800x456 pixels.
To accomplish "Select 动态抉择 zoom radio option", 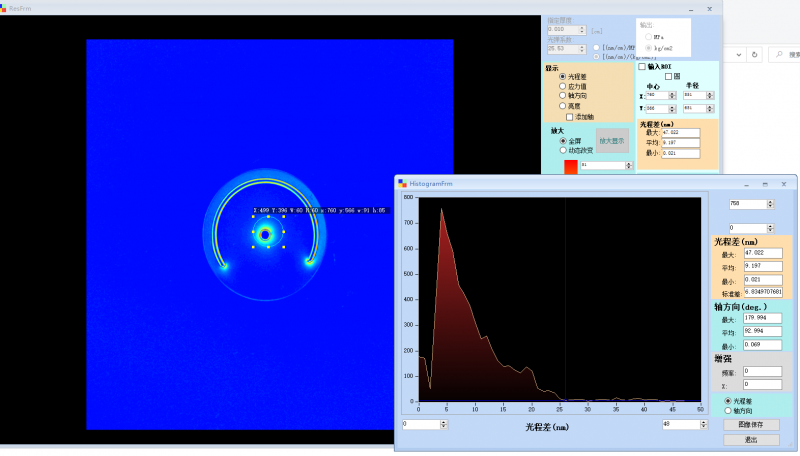I will pos(562,150).
